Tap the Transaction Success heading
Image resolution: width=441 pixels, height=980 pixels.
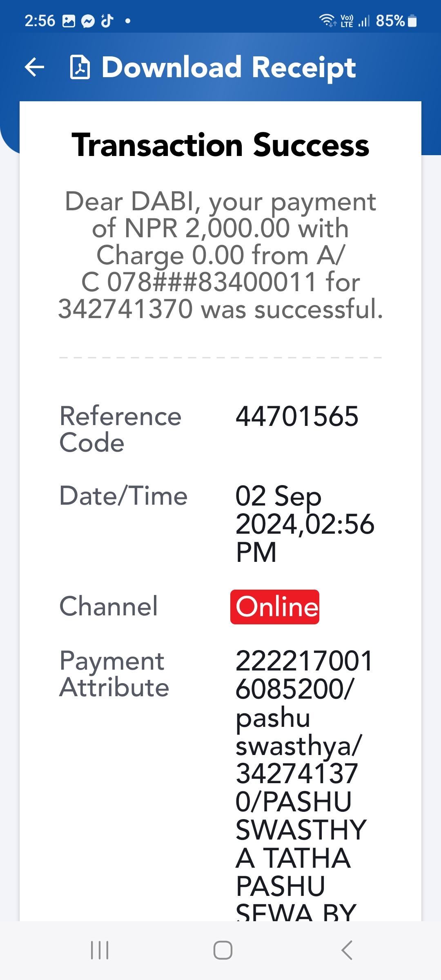220,145
